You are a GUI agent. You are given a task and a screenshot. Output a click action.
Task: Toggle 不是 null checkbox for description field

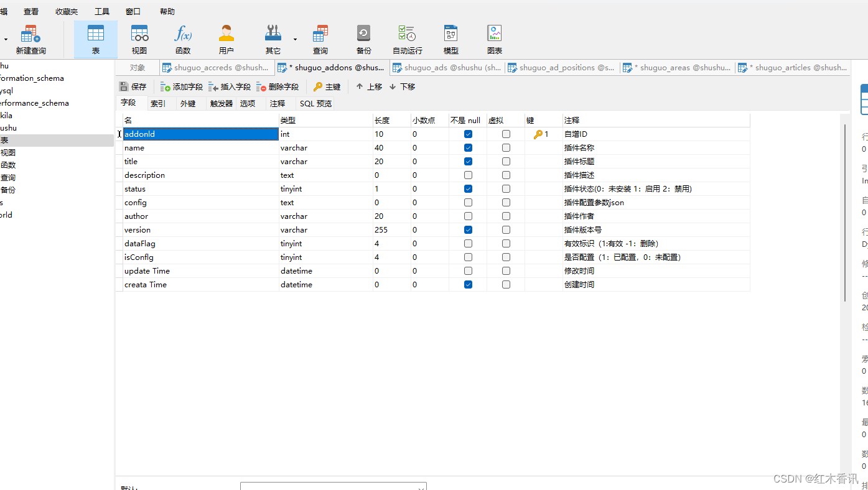(468, 175)
